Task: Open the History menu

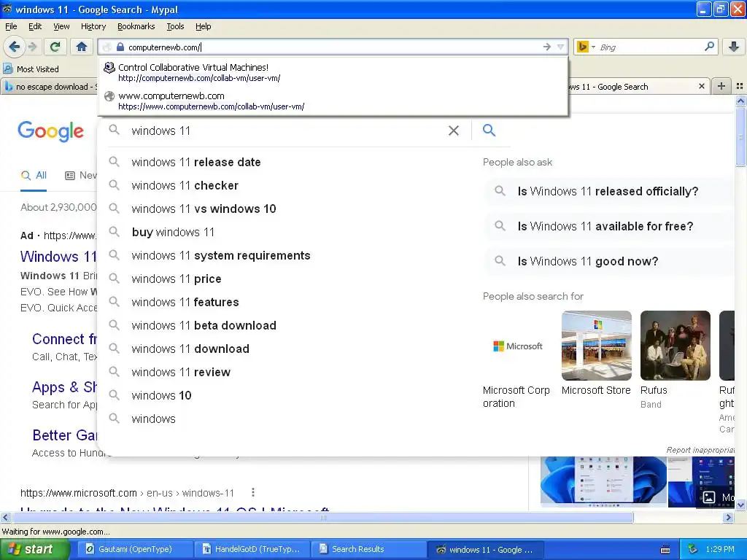Action: 93,26
